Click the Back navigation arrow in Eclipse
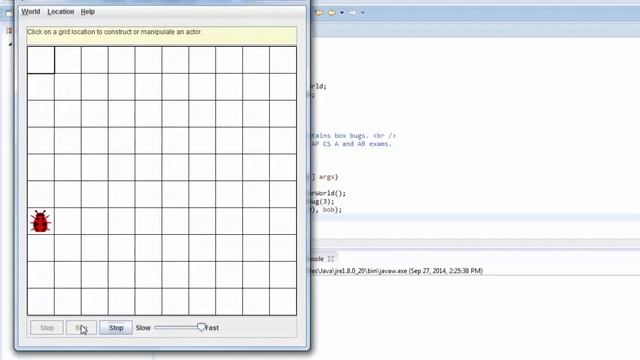 [332, 13]
